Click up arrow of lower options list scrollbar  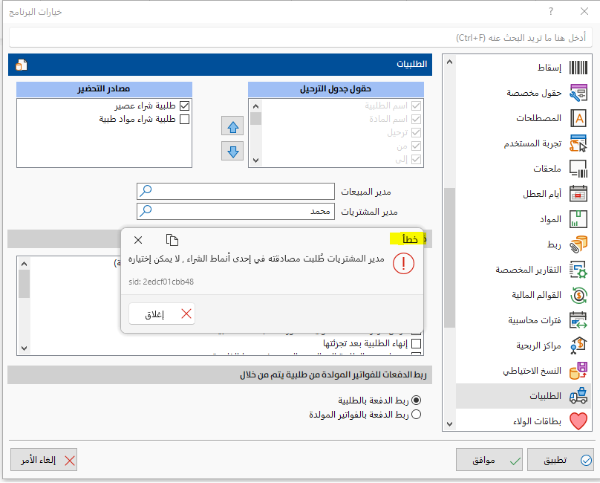click(x=24, y=264)
